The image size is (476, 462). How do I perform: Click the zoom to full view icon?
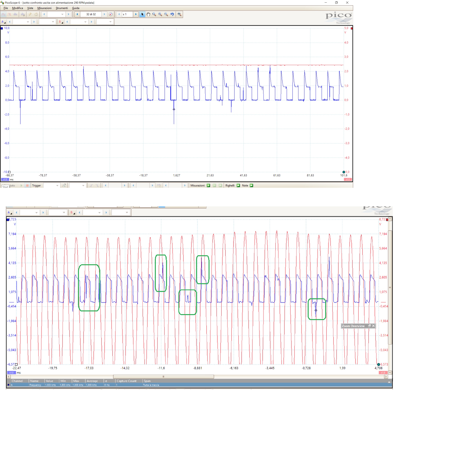[180, 14]
